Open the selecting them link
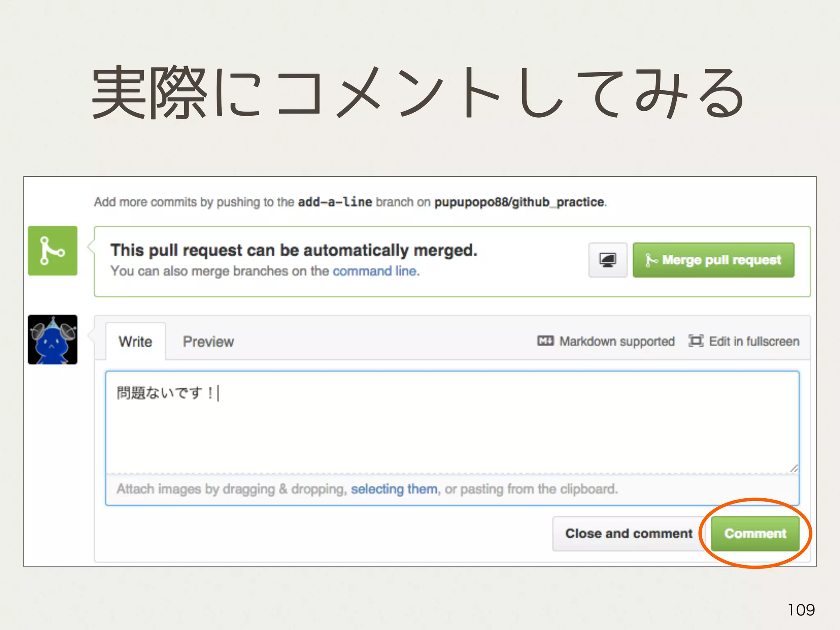 coord(394,489)
